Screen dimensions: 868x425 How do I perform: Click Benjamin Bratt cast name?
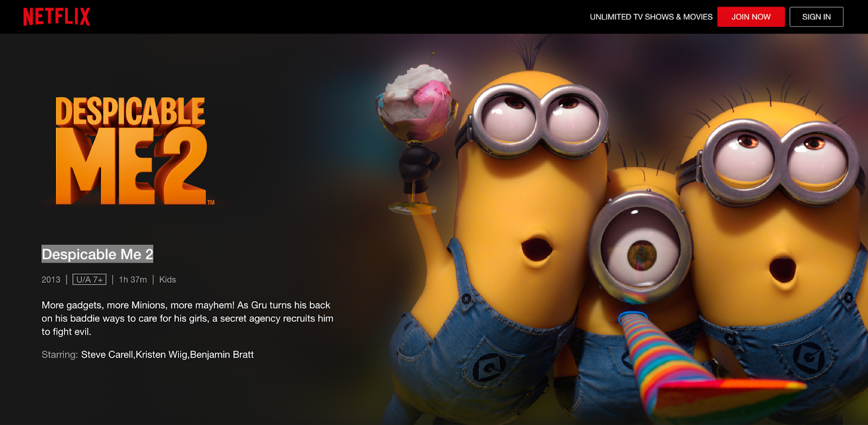click(x=222, y=354)
